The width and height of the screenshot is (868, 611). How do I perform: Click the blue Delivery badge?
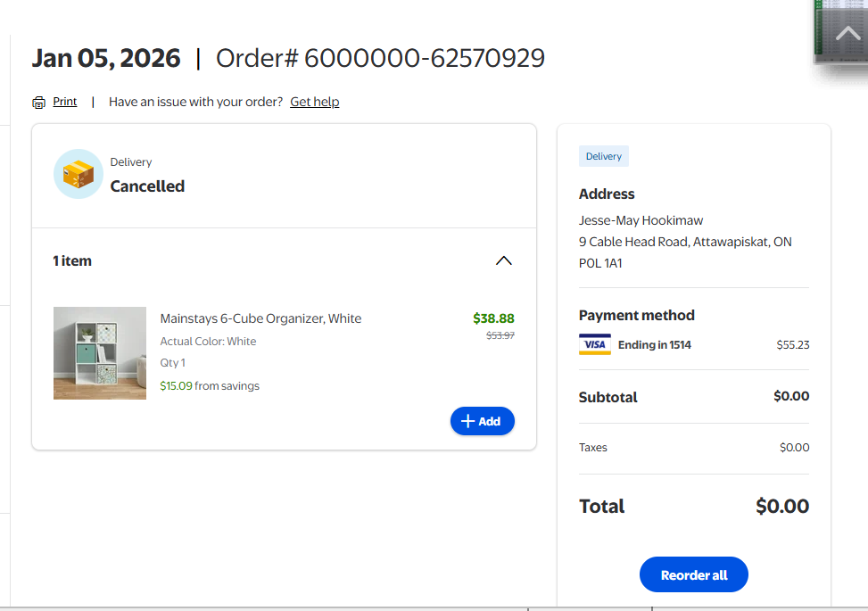604,157
